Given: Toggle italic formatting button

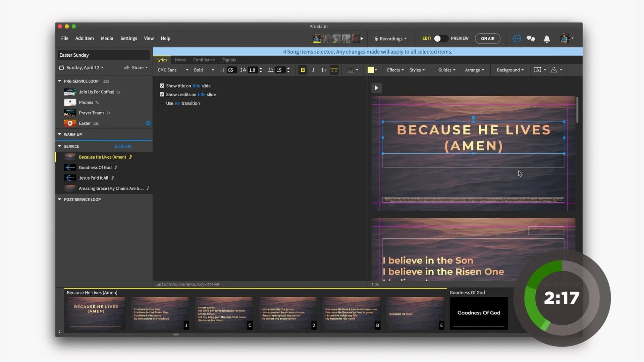Looking at the screenshot, I should [313, 70].
